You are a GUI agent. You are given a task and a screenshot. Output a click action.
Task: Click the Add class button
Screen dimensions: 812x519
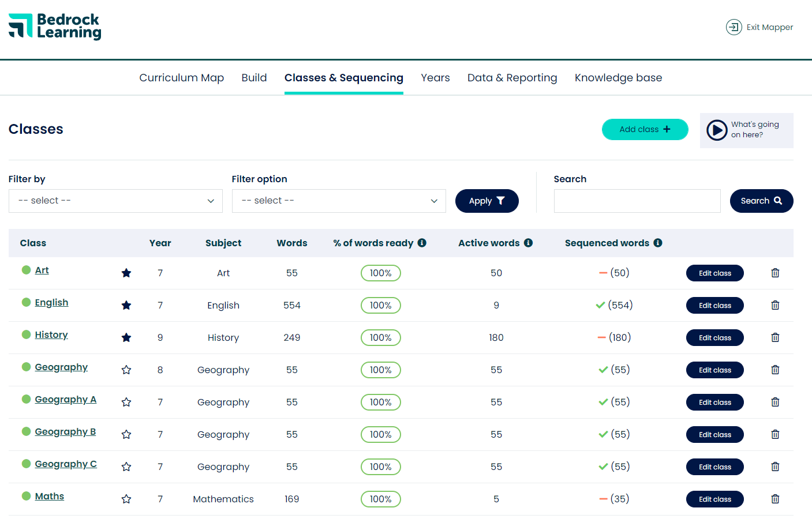645,129
